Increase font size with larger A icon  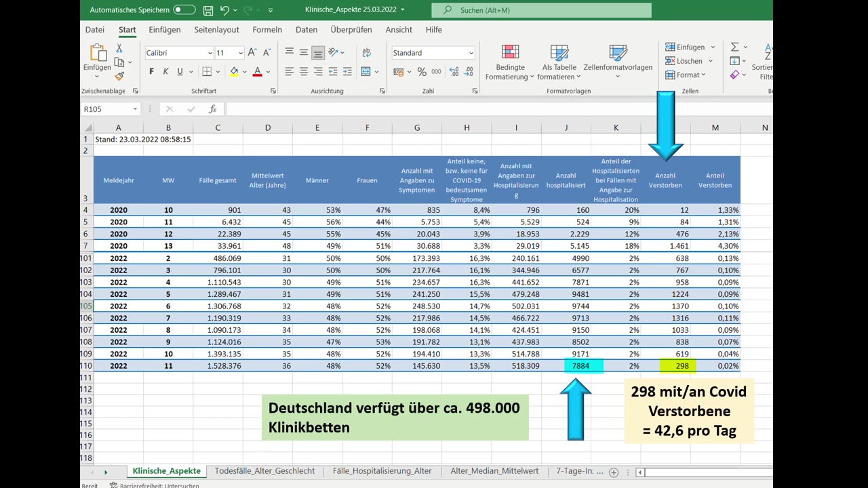coord(252,53)
